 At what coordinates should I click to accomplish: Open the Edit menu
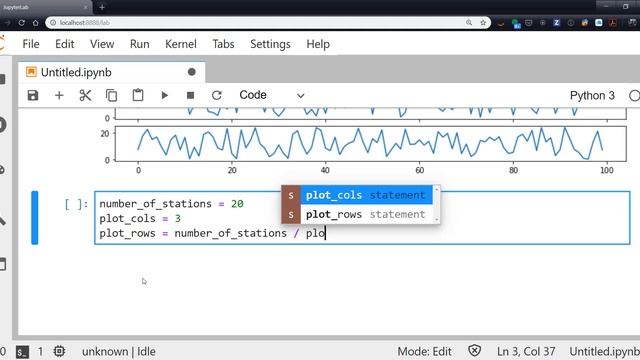[64, 44]
